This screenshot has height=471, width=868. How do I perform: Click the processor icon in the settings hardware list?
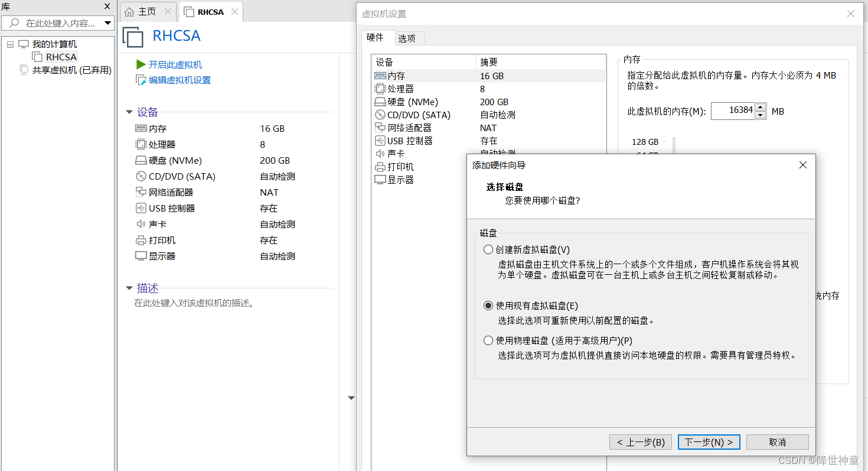click(380, 89)
